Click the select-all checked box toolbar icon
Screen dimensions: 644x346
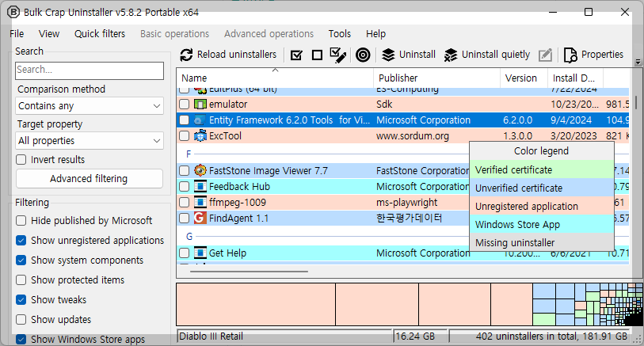(x=296, y=55)
